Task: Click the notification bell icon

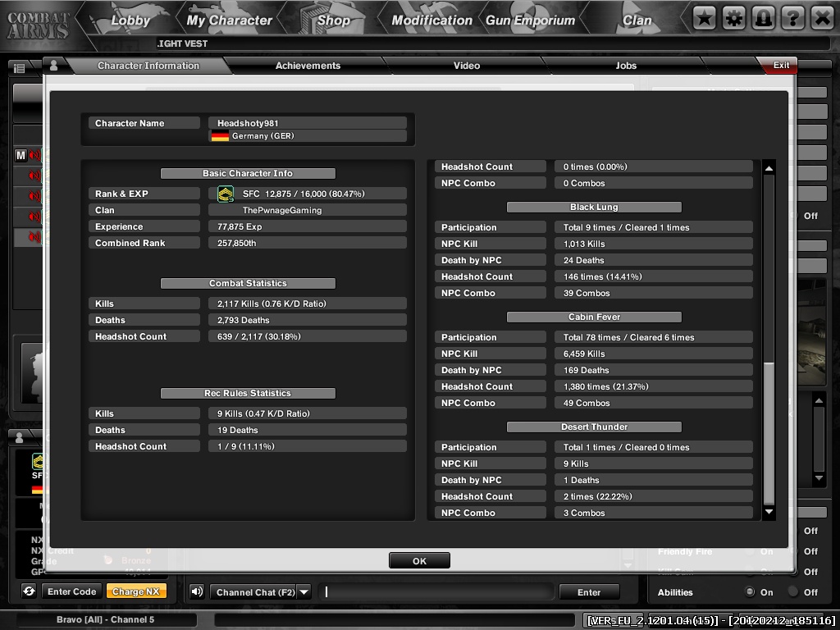Action: tap(764, 18)
